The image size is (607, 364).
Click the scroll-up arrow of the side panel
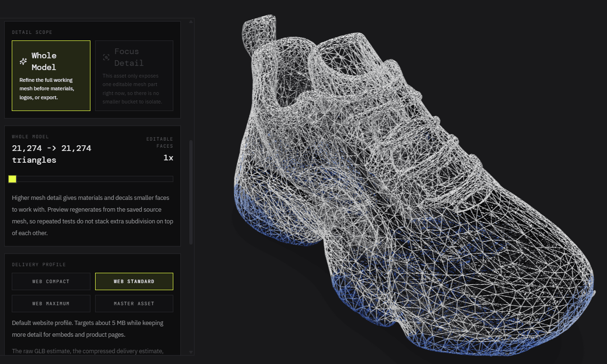pyautogui.click(x=191, y=21)
